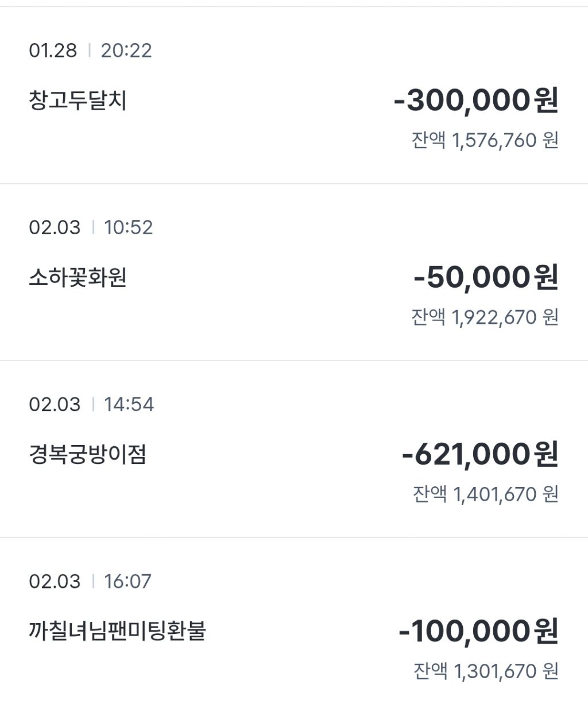This screenshot has height=708, width=588.
Task: Tap the 10:52 time stamp
Action: pos(129,227)
